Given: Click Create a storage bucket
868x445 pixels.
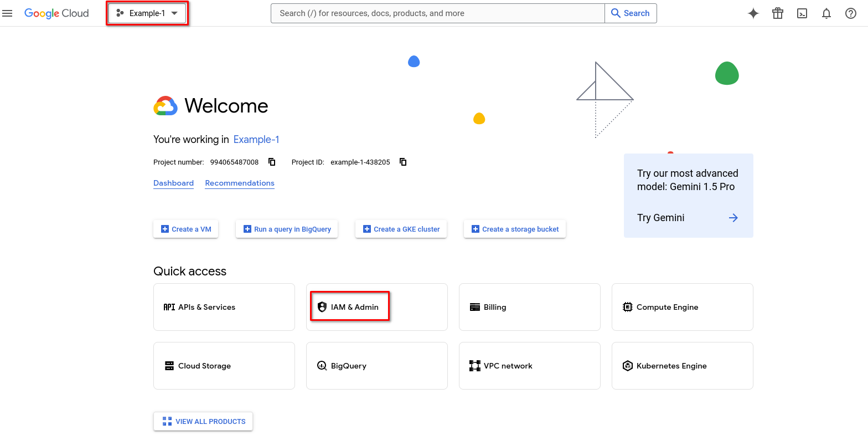Looking at the screenshot, I should (x=515, y=229).
